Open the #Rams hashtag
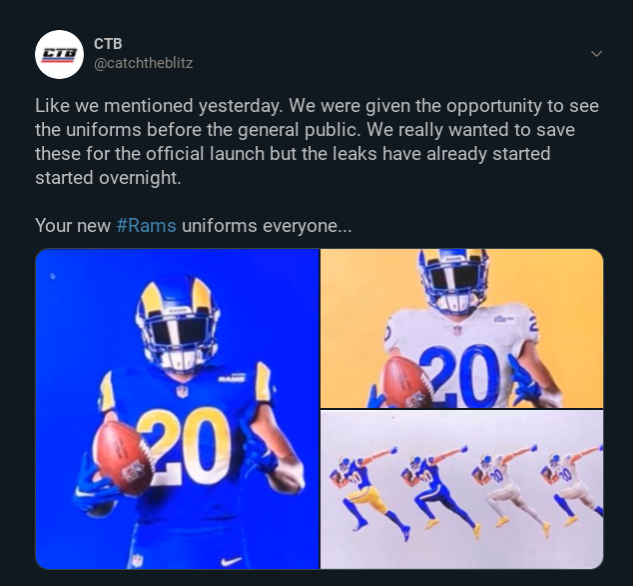 146,226
